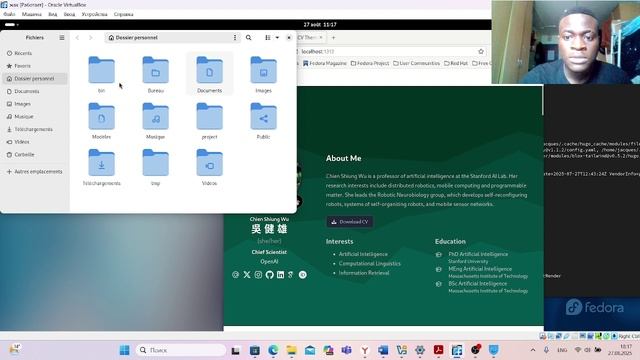640x360 pixels.
Task: Click the Download CV button
Action: pos(350,222)
